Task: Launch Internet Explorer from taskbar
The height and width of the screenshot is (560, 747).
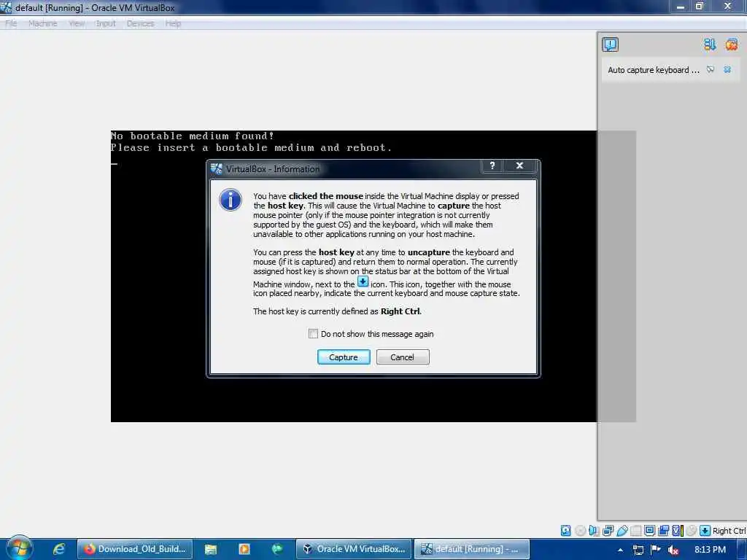Action: point(59,549)
